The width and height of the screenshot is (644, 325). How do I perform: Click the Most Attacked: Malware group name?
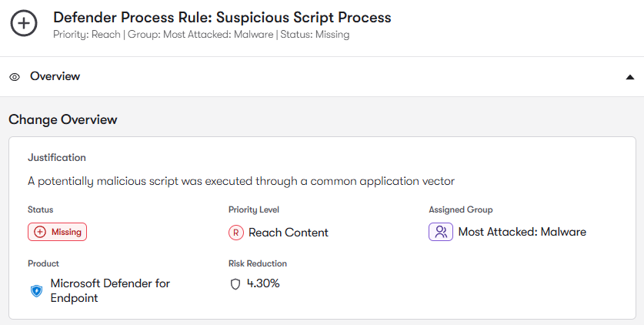tap(522, 232)
